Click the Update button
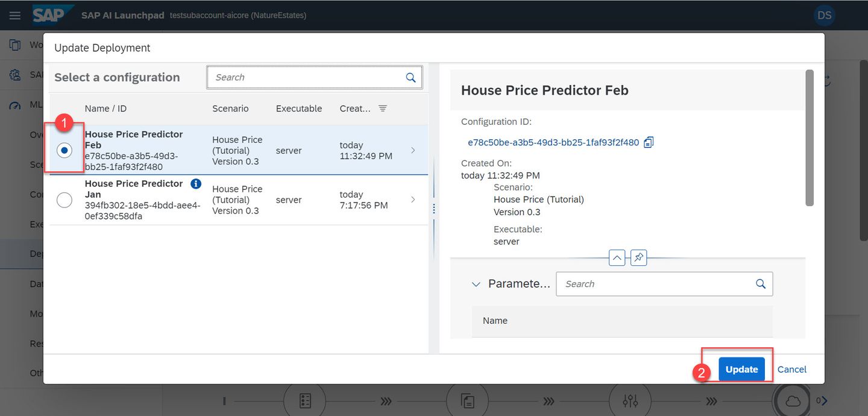 (x=741, y=369)
